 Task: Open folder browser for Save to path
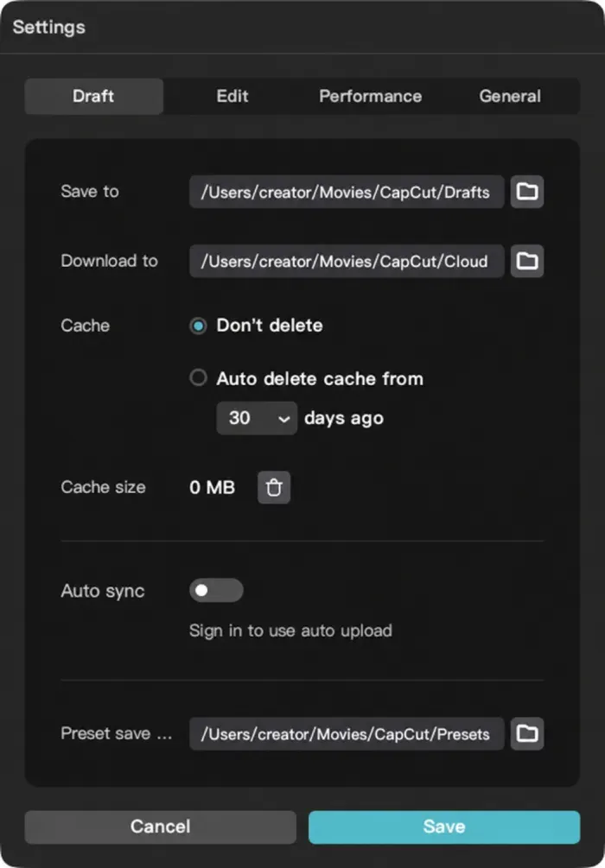[527, 192]
